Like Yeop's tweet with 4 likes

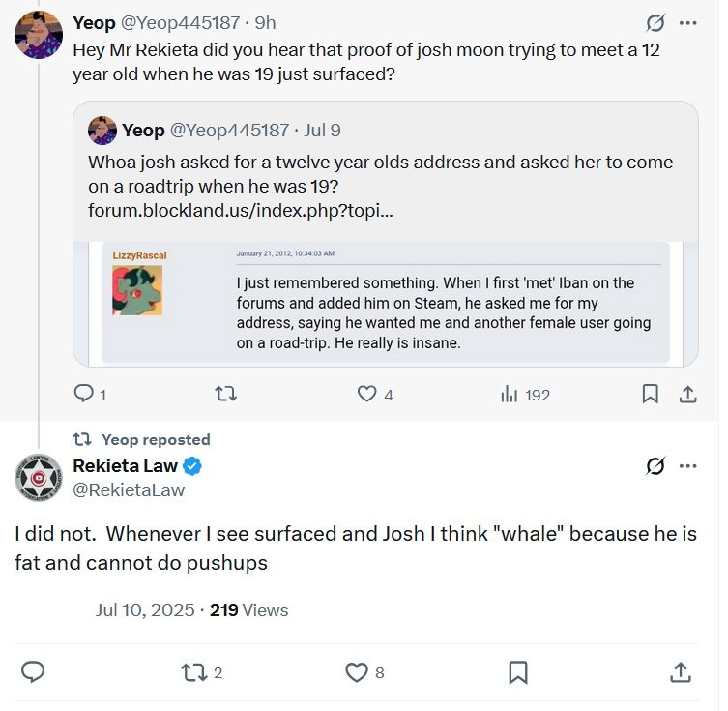click(367, 394)
